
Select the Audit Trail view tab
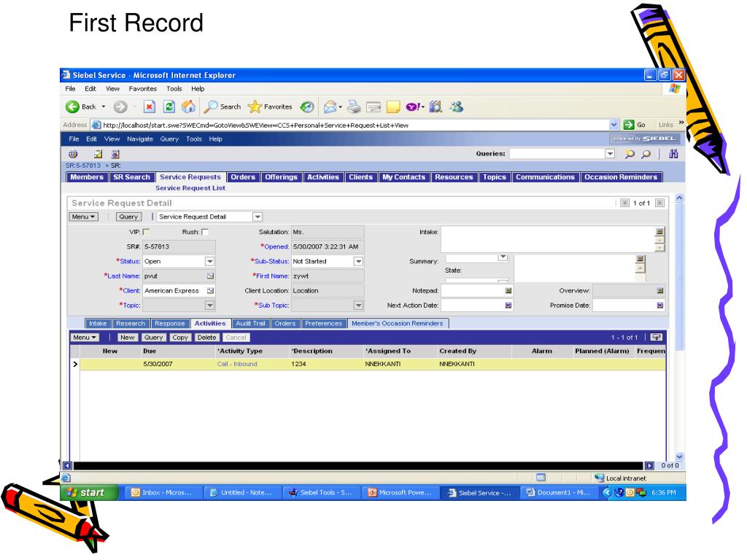tap(250, 323)
